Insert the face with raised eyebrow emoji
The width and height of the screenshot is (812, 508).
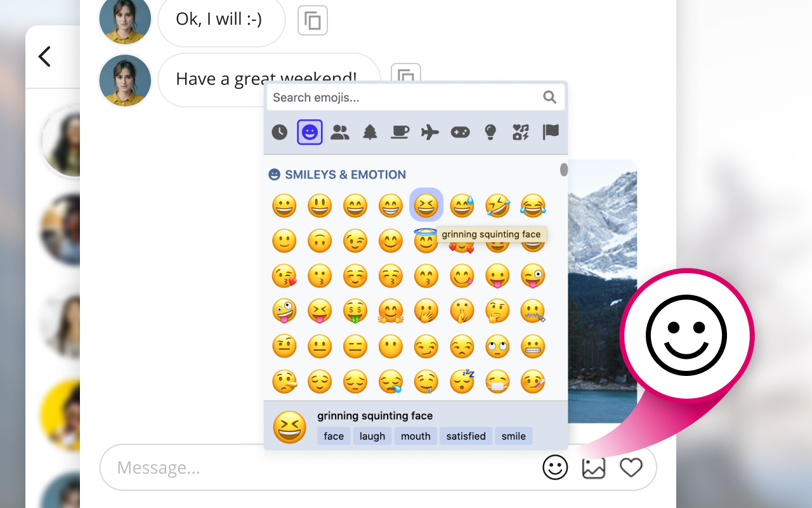pos(284,347)
